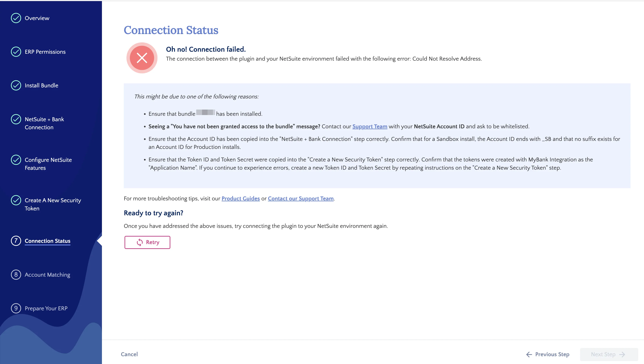Click the refresh icon inside Retry button
This screenshot has height=364, width=644.
140,242
